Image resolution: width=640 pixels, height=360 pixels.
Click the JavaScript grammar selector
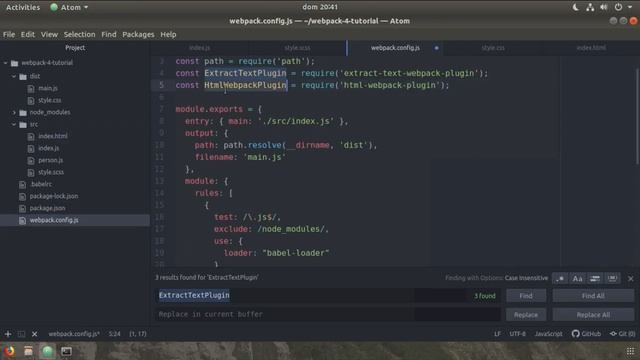548,334
